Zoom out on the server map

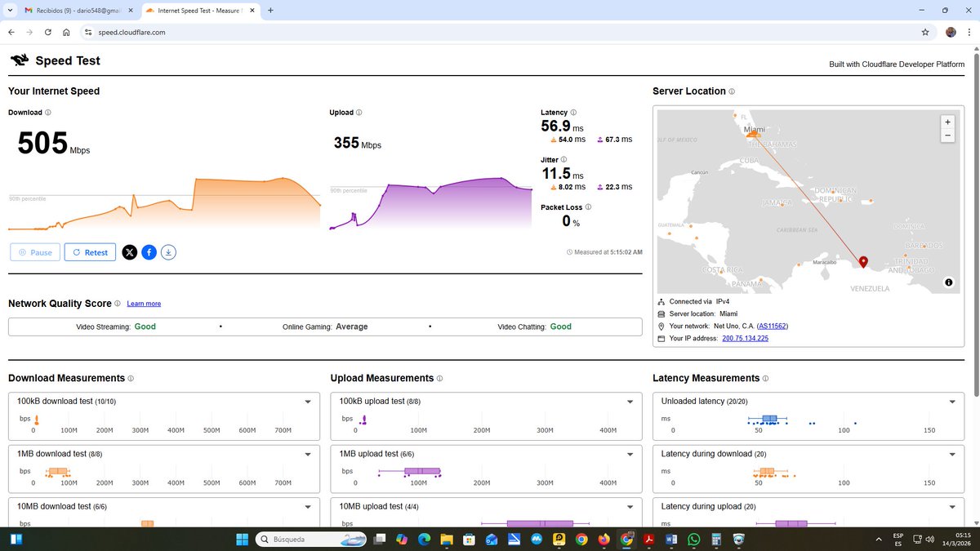947,135
